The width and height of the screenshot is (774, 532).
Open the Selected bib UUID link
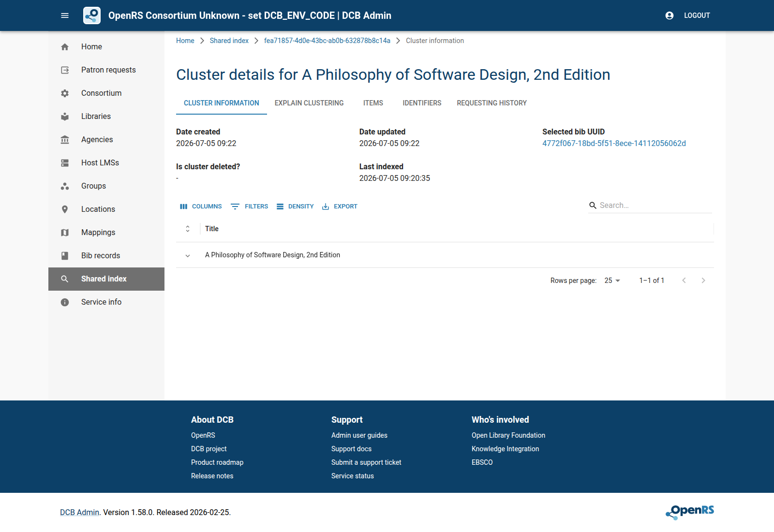click(x=614, y=143)
